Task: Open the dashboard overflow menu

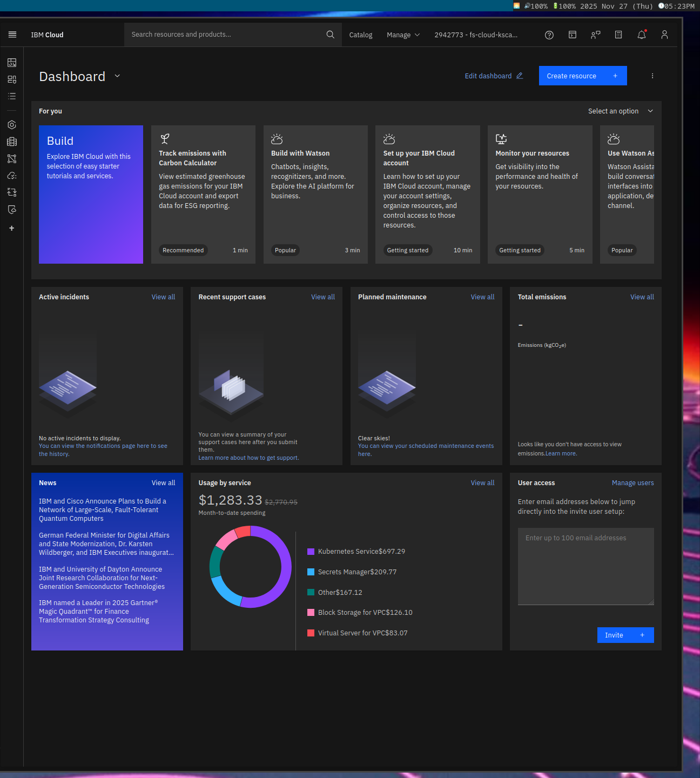Action: [x=652, y=76]
